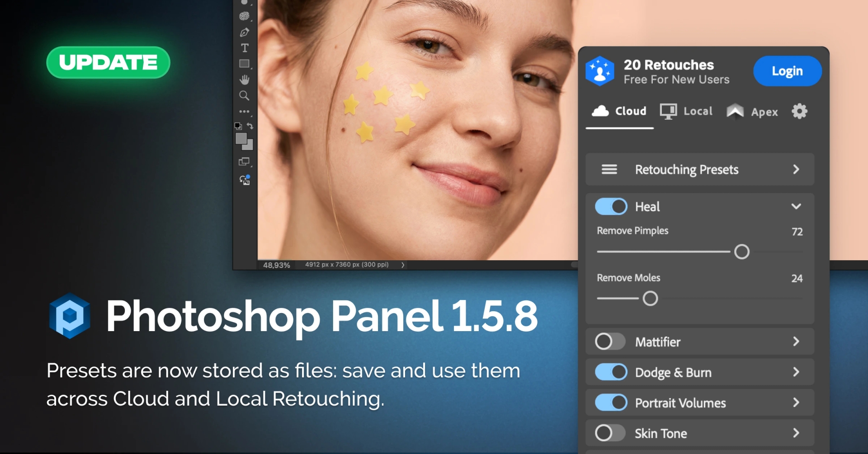This screenshot has height=454, width=868.
Task: Click the generate image icon with blue dot
Action: pyautogui.click(x=245, y=180)
